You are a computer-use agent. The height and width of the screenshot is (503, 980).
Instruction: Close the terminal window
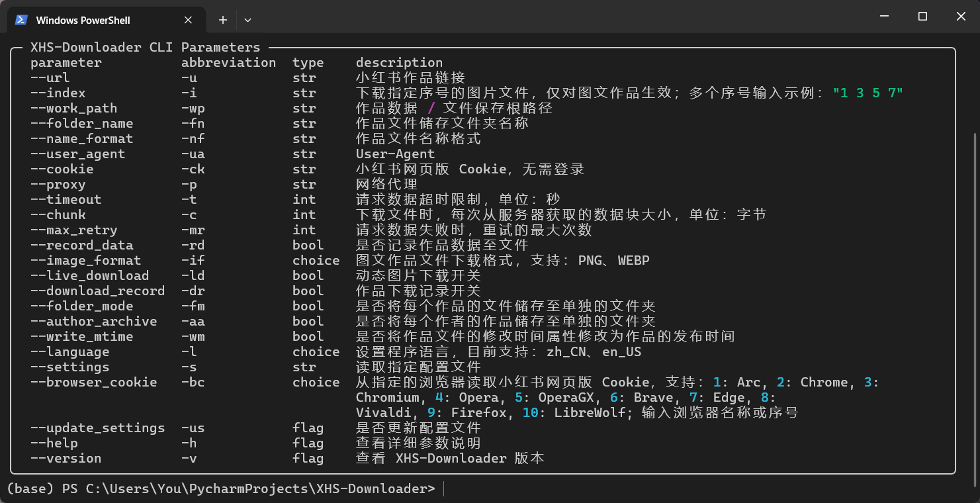point(961,17)
